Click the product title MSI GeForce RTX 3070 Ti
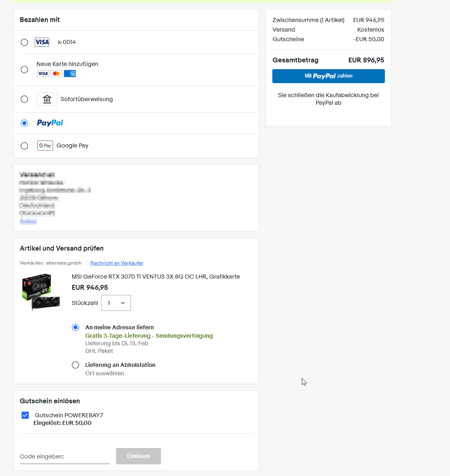This screenshot has width=450, height=476. pos(156,277)
